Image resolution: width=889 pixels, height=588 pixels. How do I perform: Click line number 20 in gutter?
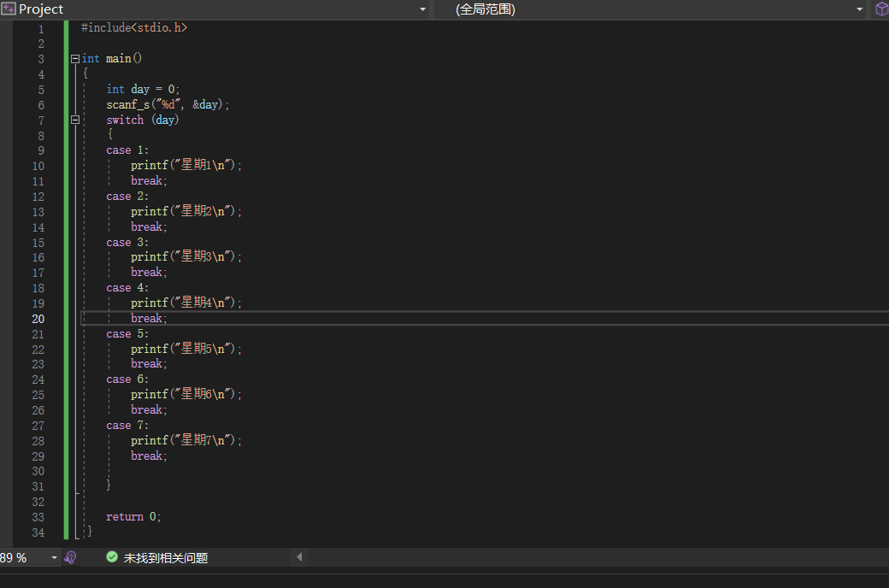[38, 319]
